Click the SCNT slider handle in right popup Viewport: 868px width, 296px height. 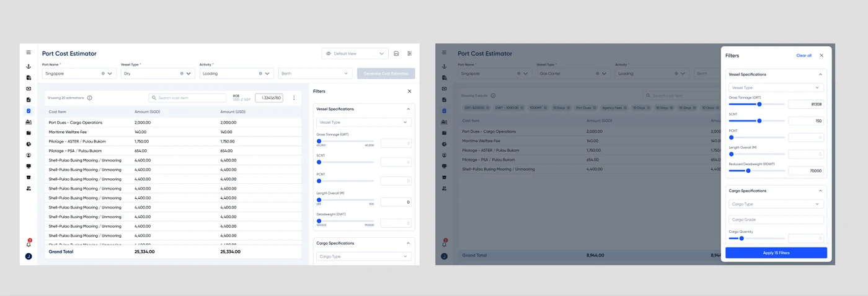coord(759,121)
